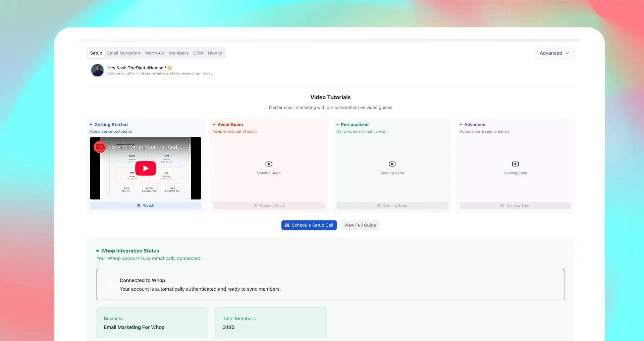Go to the Warm-up tab
The width and height of the screenshot is (644, 341).
154,53
